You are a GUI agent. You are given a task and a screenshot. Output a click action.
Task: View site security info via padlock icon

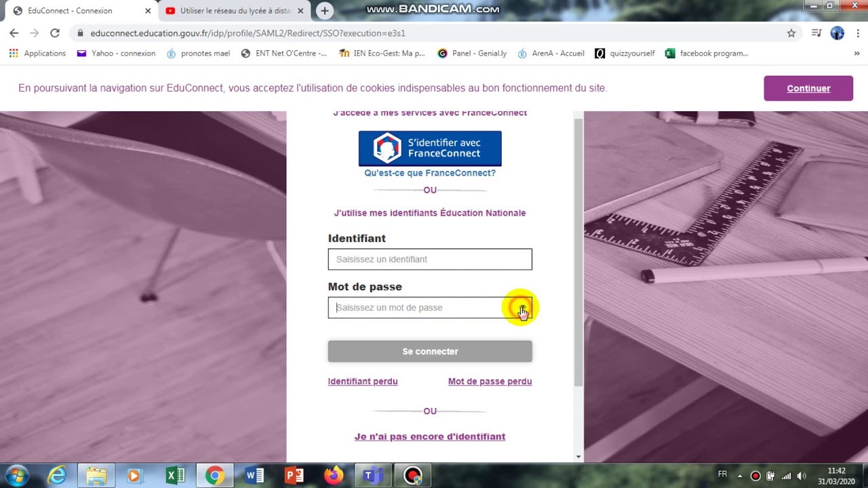(80, 33)
